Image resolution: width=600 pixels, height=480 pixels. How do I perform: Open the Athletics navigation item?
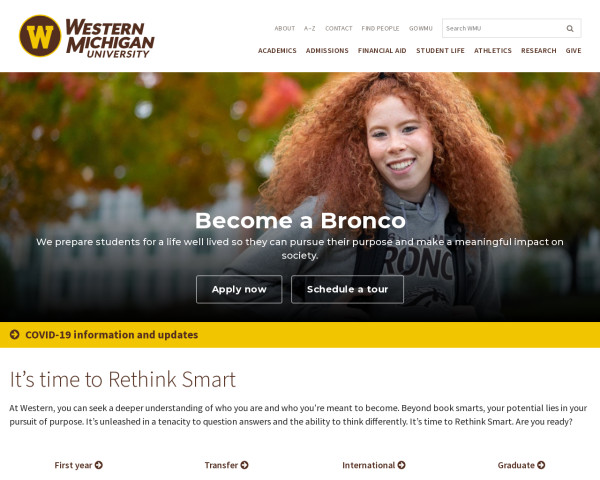point(493,51)
